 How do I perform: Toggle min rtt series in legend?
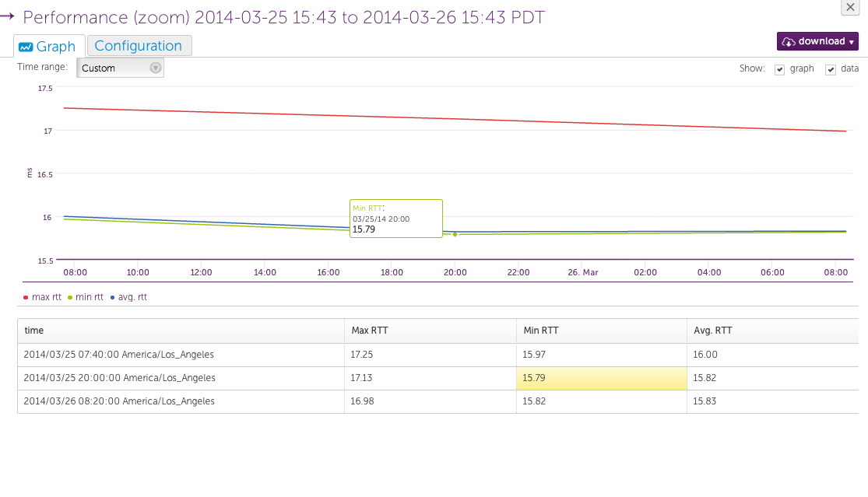pos(86,297)
